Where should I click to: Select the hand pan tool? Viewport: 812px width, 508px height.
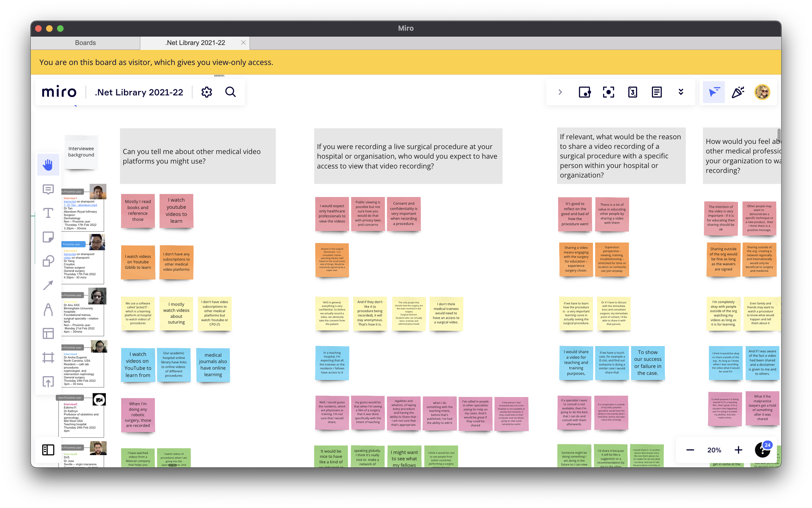click(x=48, y=165)
